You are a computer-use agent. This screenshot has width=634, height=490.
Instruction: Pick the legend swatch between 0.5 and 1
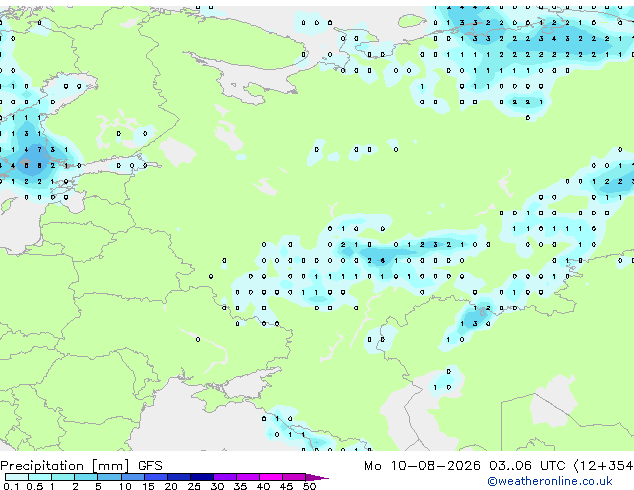coord(40,477)
